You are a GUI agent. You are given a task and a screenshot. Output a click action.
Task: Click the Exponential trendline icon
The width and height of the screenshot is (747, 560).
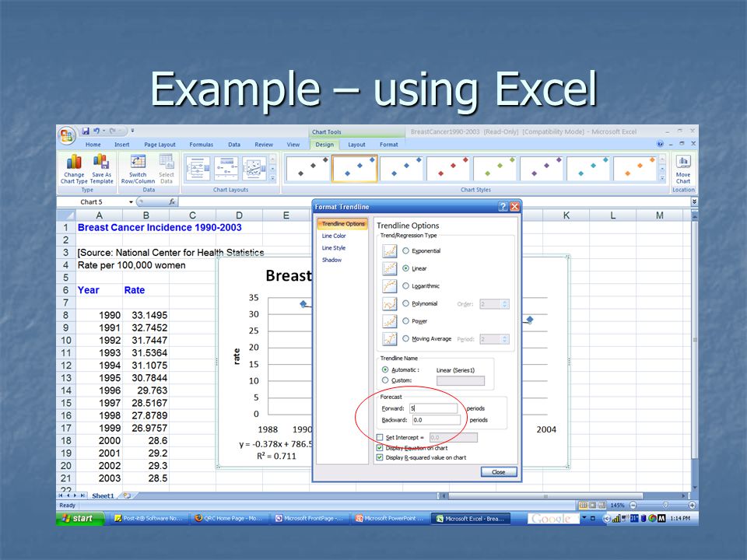[x=390, y=251]
